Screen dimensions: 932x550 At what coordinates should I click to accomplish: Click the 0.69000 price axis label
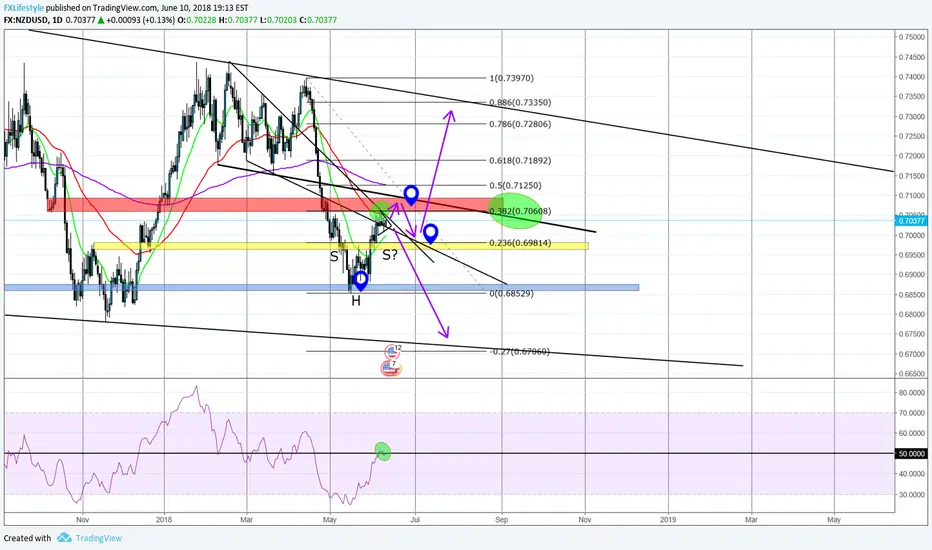(x=911, y=275)
